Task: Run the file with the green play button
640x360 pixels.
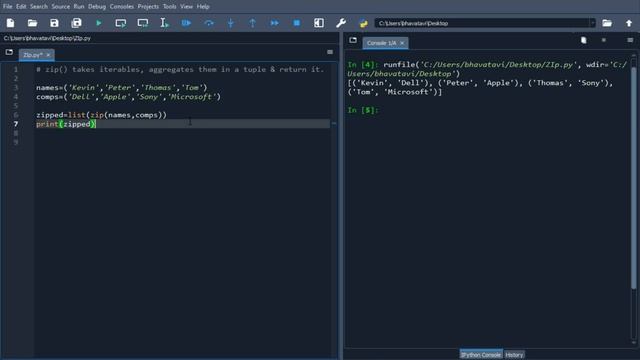Action: coord(98,23)
